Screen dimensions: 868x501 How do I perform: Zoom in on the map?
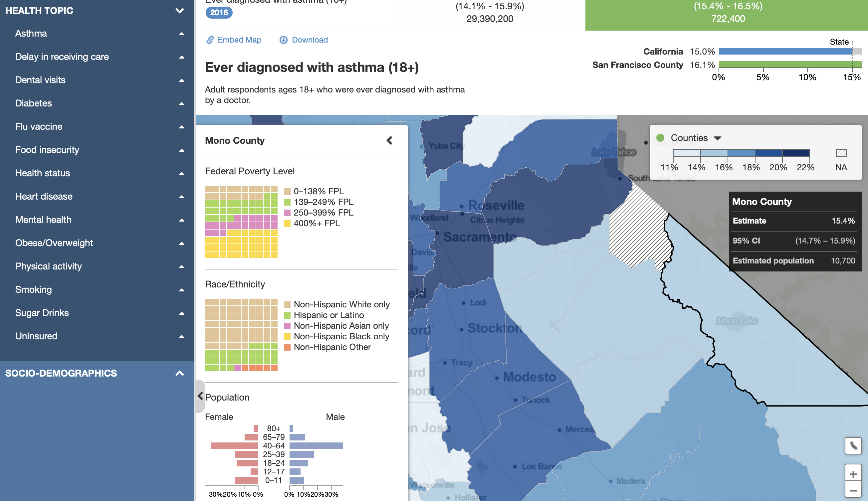tap(853, 474)
